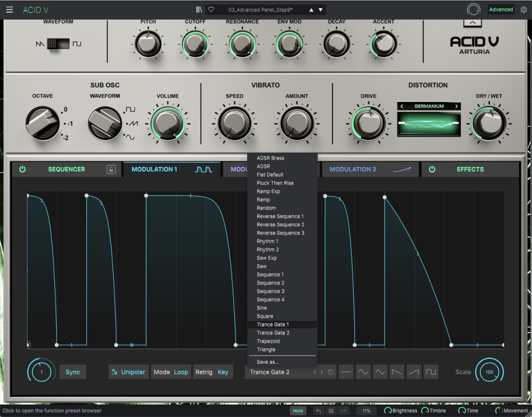532x417 pixels.
Task: Toggle the Sequencer power button
Action: point(22,170)
